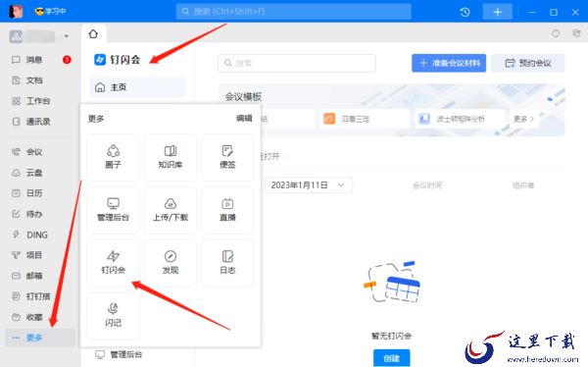Open the 2023年1月11日 date dropdown
The height and width of the screenshot is (367, 588).
(309, 185)
